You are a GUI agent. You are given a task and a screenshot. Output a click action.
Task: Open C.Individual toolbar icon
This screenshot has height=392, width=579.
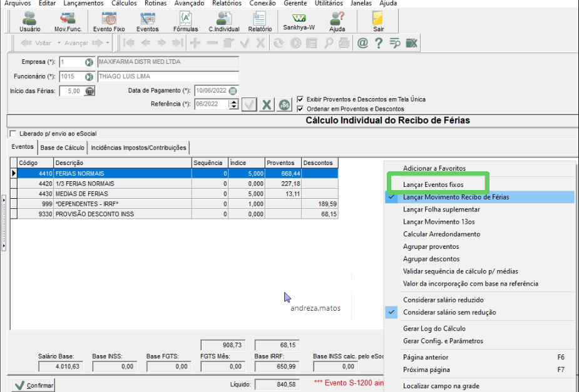(x=223, y=21)
